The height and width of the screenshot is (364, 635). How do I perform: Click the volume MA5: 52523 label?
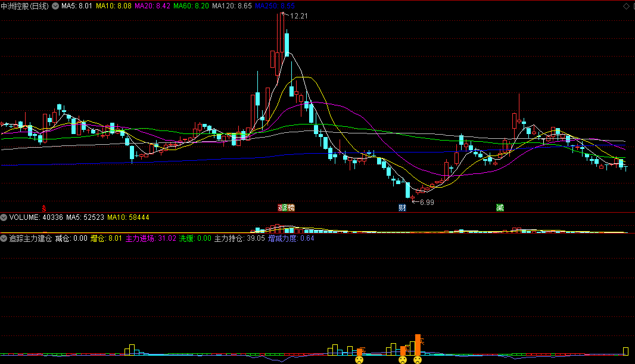pyautogui.click(x=85, y=217)
